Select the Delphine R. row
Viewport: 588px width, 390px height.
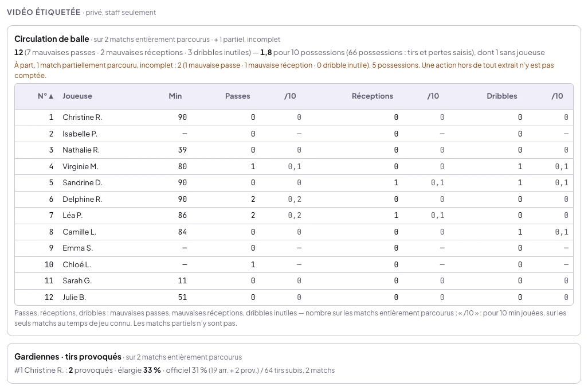tap(294, 200)
